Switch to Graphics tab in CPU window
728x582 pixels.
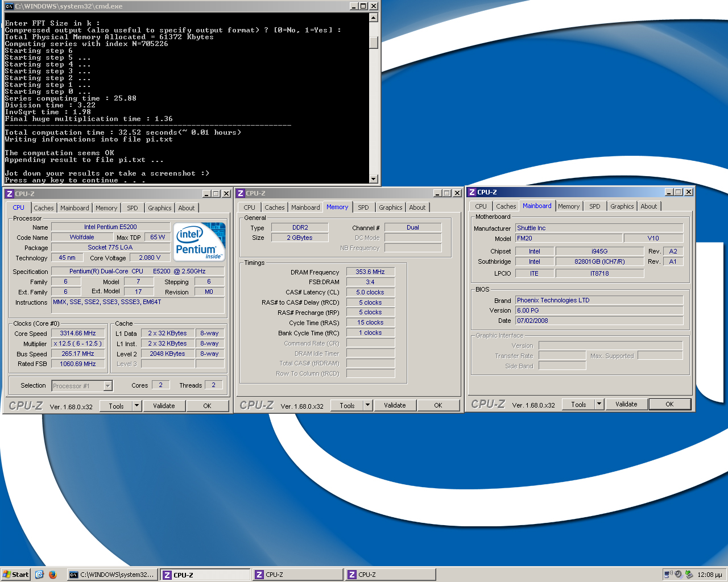click(x=160, y=208)
